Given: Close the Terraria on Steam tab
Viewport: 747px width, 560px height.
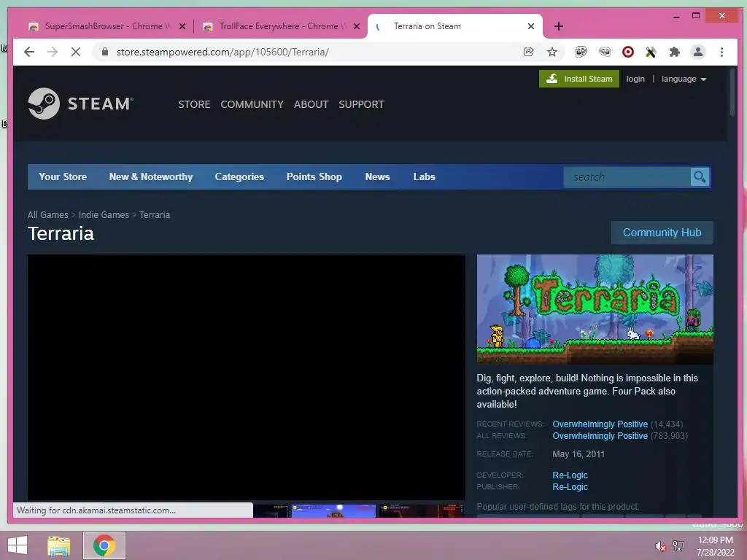Looking at the screenshot, I should point(531,26).
